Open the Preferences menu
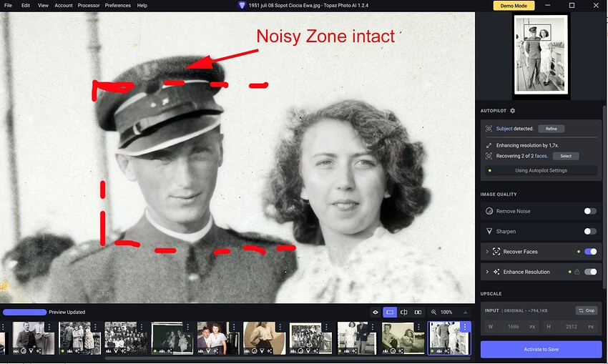Image resolution: width=608 pixels, height=364 pixels. click(117, 5)
